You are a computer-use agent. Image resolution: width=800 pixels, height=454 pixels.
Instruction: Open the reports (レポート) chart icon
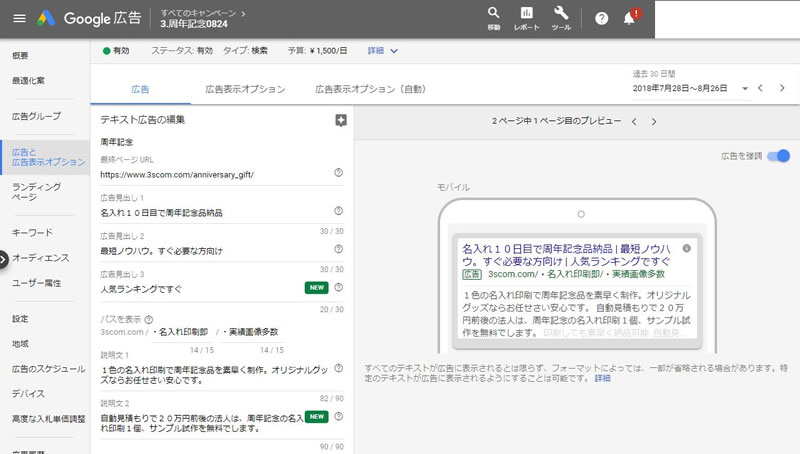[527, 14]
